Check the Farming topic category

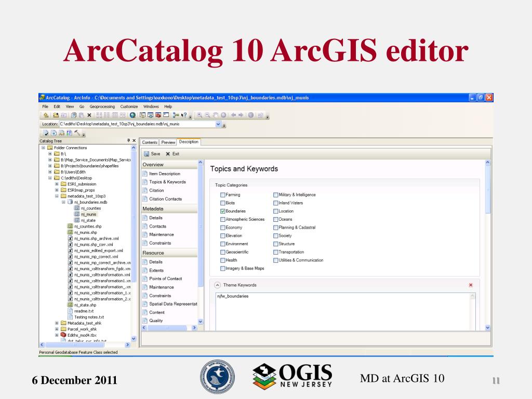[222, 195]
